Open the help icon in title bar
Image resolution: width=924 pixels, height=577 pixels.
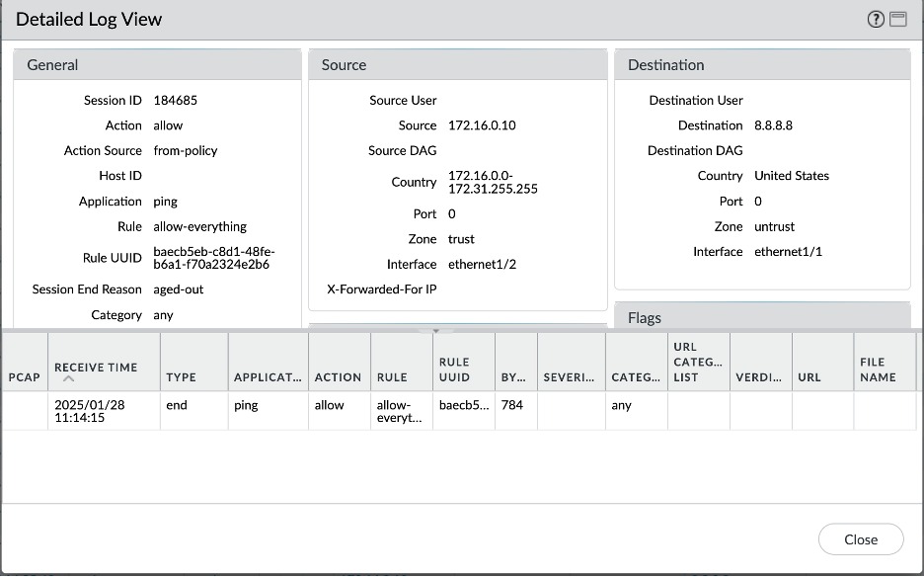point(876,20)
